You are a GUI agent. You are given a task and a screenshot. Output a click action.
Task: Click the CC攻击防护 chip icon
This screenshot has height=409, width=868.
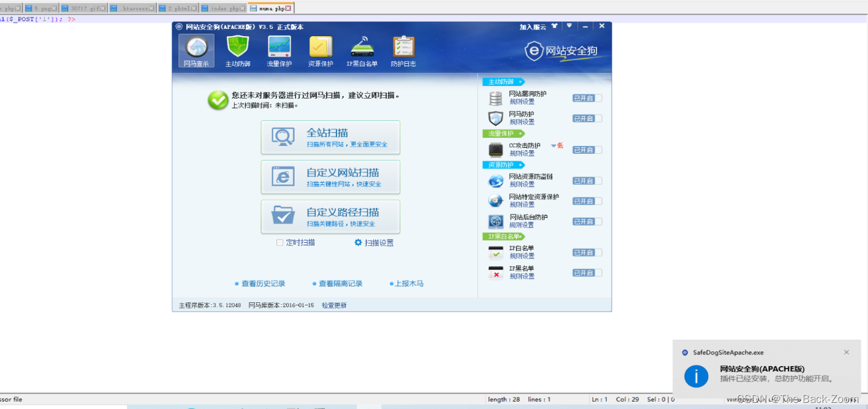495,150
